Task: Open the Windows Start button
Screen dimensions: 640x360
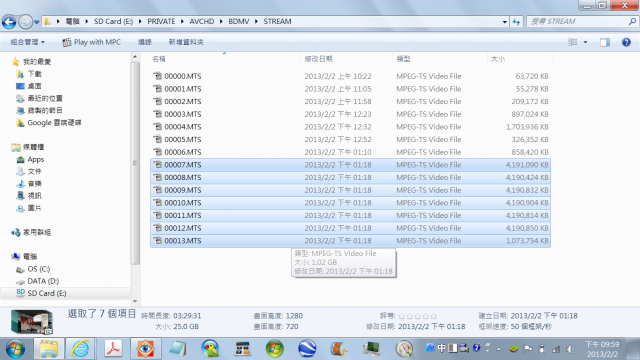Action: click(15, 349)
